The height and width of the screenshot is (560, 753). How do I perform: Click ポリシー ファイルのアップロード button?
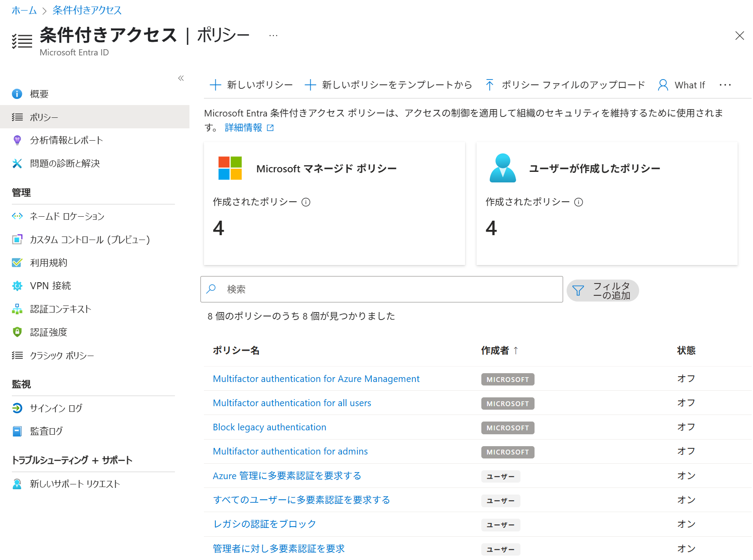click(565, 85)
